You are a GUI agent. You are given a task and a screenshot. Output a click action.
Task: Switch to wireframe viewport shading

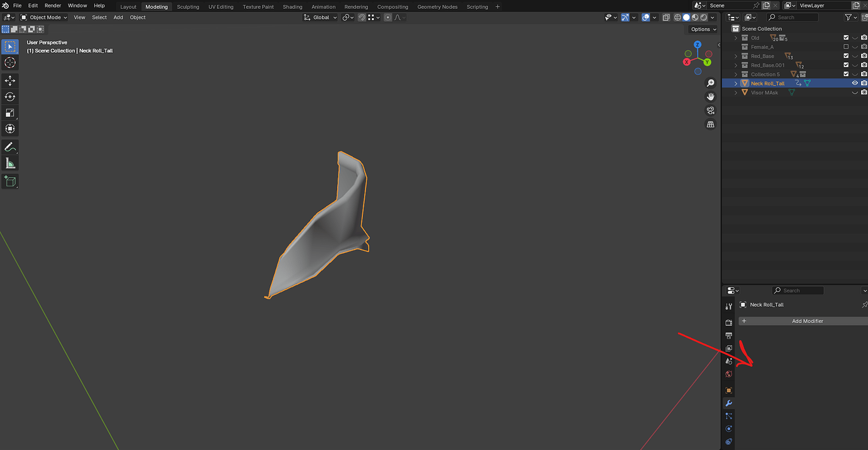tap(678, 18)
